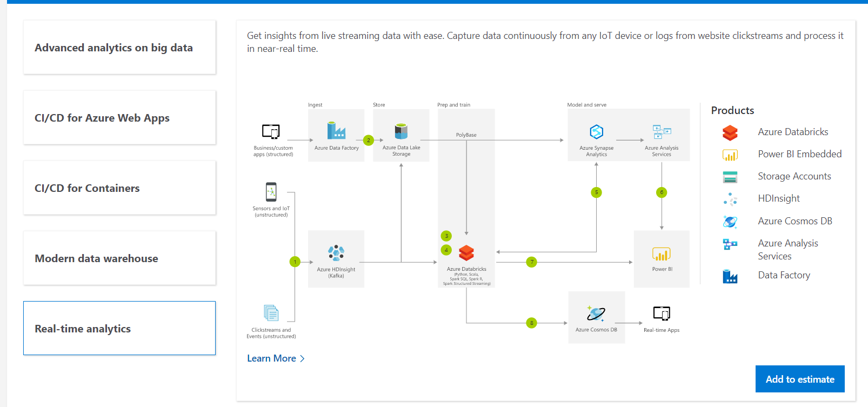Click the Azure Data Lake Storage diagram icon

pyautogui.click(x=401, y=131)
